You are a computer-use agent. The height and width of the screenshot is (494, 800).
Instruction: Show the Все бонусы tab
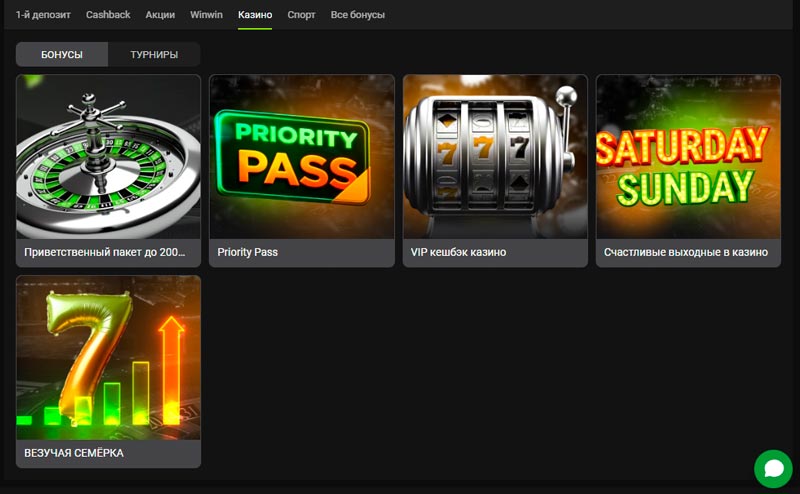(357, 15)
